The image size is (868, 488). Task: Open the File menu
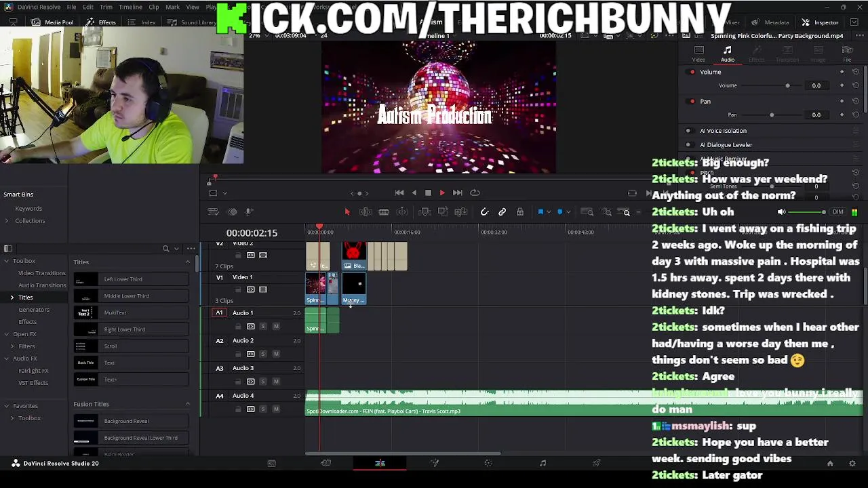click(x=71, y=7)
